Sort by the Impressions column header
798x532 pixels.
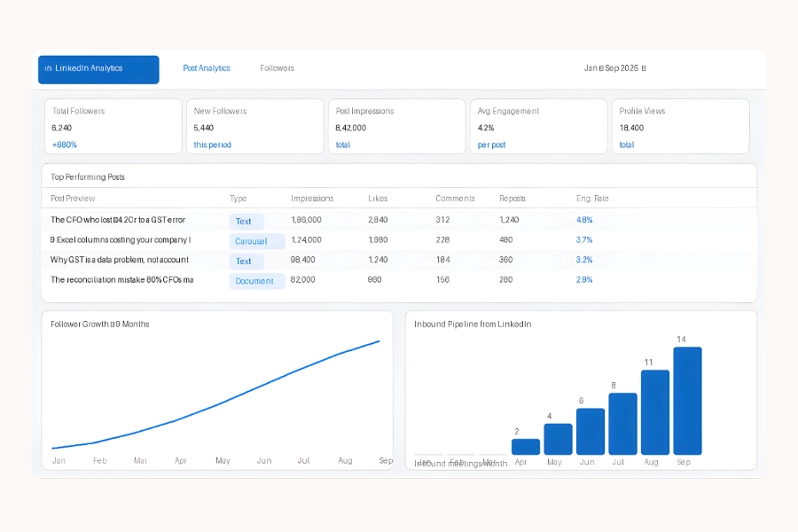(312, 198)
